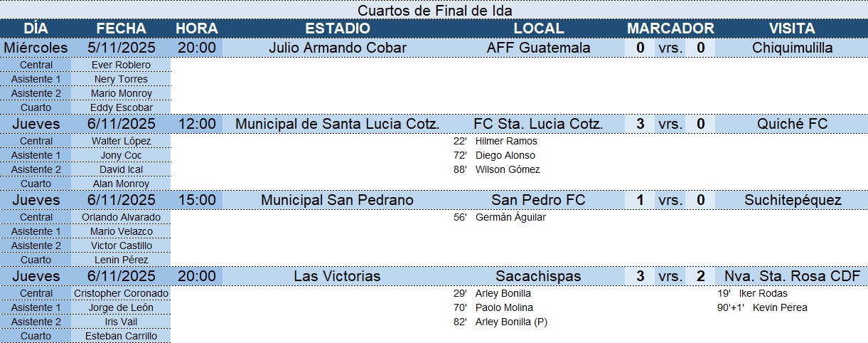The height and width of the screenshot is (343, 868).
Task: Click the Suchitepéquez team cell
Action: point(792,200)
